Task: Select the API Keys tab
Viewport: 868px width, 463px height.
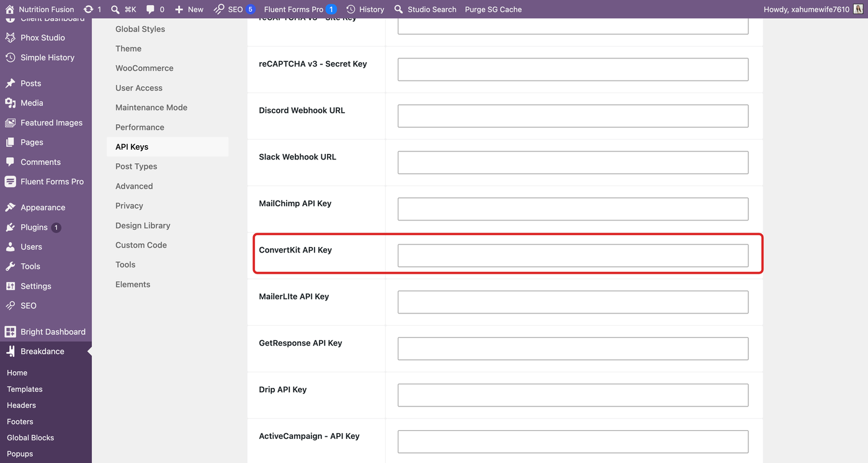Action: pyautogui.click(x=168, y=147)
